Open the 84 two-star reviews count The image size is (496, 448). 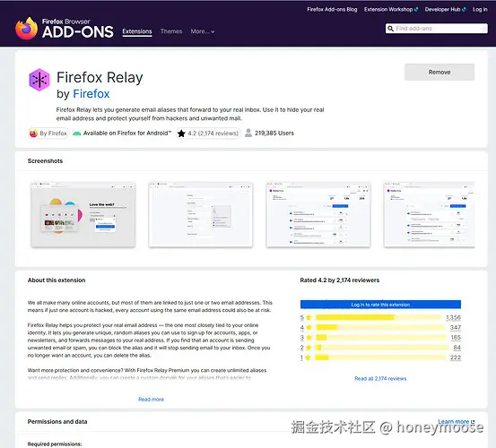(x=457, y=348)
